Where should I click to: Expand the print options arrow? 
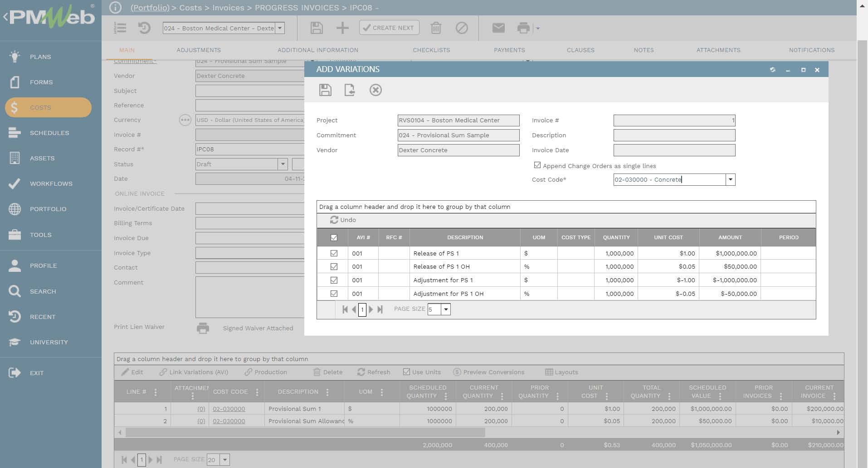[538, 28]
